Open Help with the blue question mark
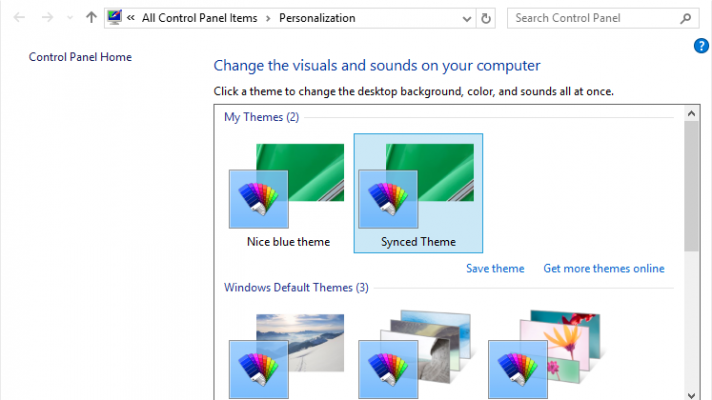Screen dimensions: 712x400 [x=701, y=46]
